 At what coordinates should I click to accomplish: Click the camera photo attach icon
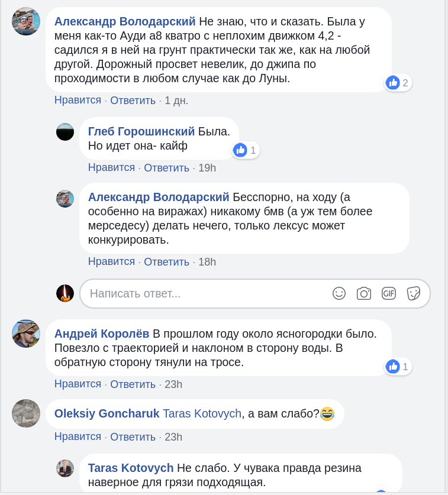coord(363,293)
